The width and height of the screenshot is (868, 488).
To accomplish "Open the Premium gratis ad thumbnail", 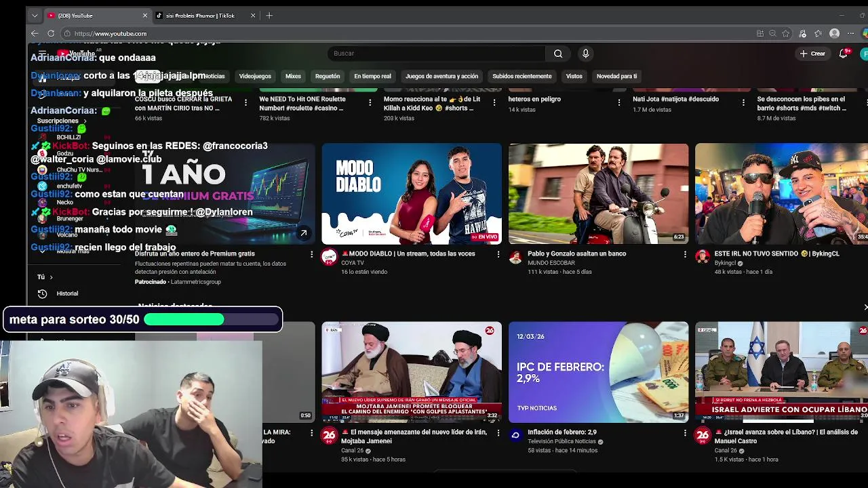I will 225,194.
